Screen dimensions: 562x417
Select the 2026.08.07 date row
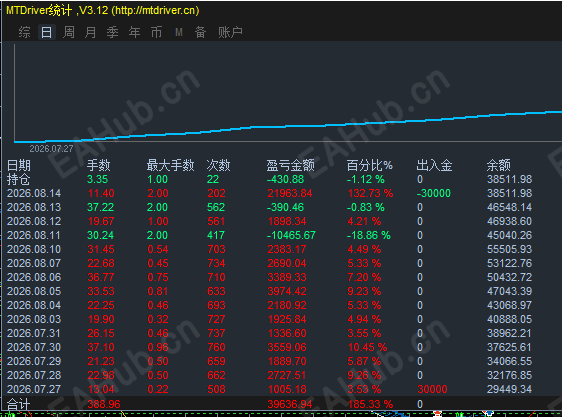pyautogui.click(x=34, y=263)
